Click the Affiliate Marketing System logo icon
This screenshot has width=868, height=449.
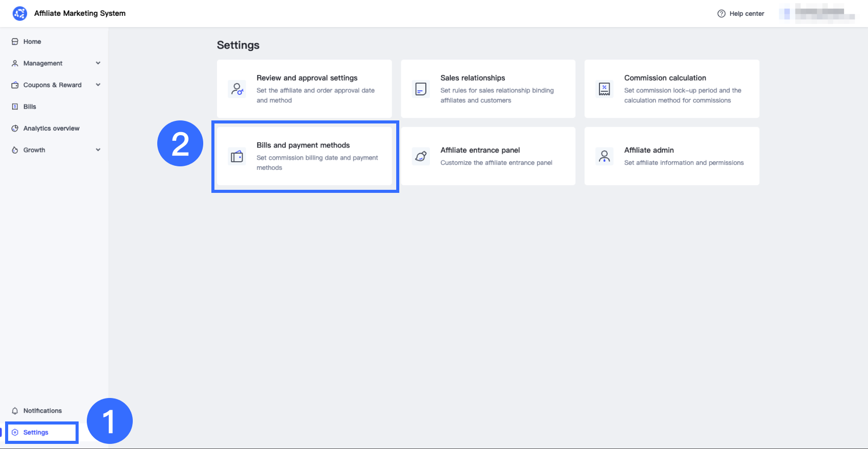point(20,14)
